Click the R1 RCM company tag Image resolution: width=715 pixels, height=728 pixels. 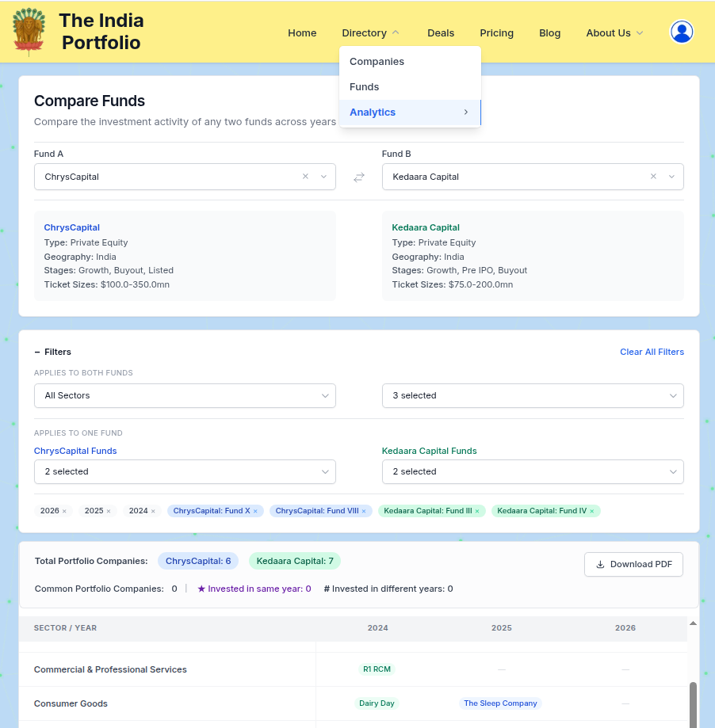click(377, 669)
